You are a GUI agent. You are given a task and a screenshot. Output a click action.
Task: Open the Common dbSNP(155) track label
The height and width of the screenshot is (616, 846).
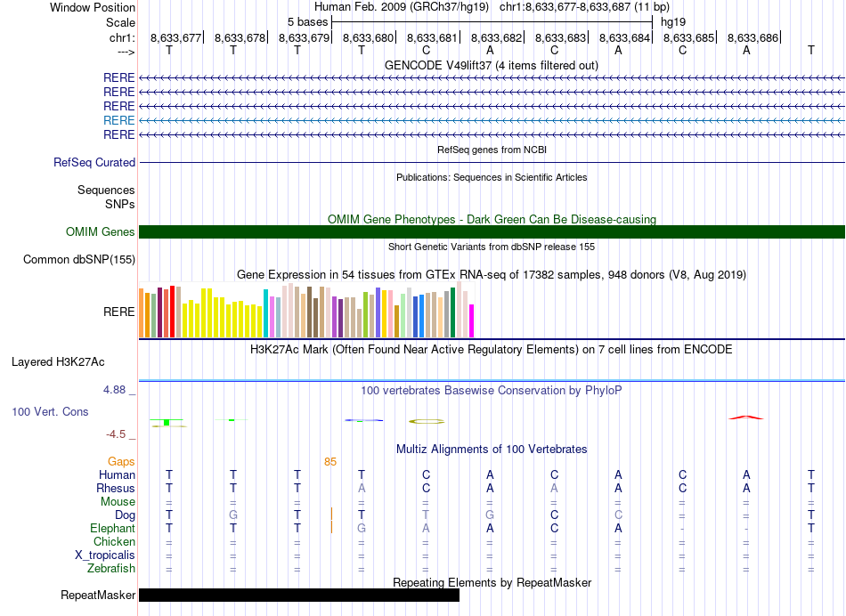(79, 259)
